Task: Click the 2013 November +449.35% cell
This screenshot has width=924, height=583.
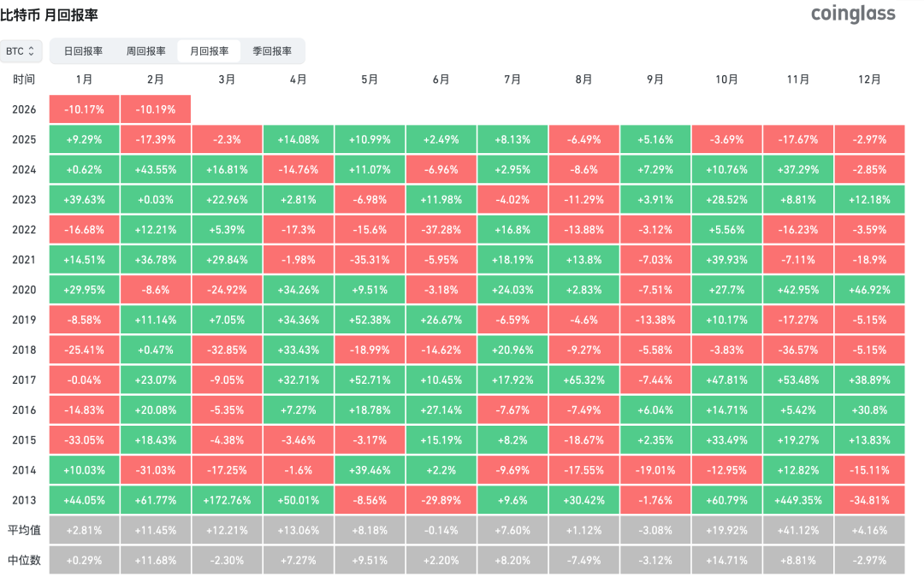Action: [x=798, y=501]
